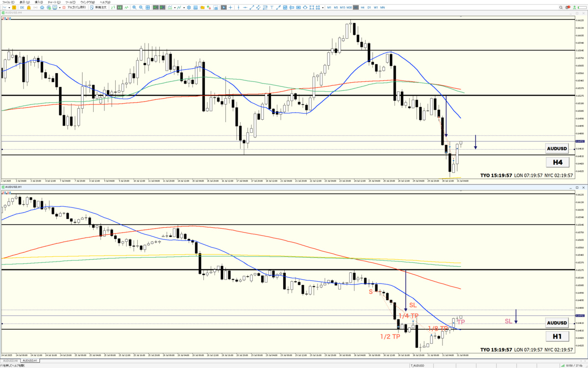Open the IDE MetaEditor button
This screenshot has height=368, width=588.
click(22, 7)
